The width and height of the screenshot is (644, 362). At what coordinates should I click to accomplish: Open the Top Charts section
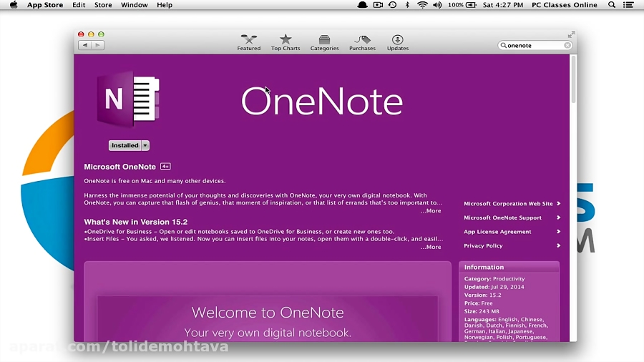click(x=286, y=43)
